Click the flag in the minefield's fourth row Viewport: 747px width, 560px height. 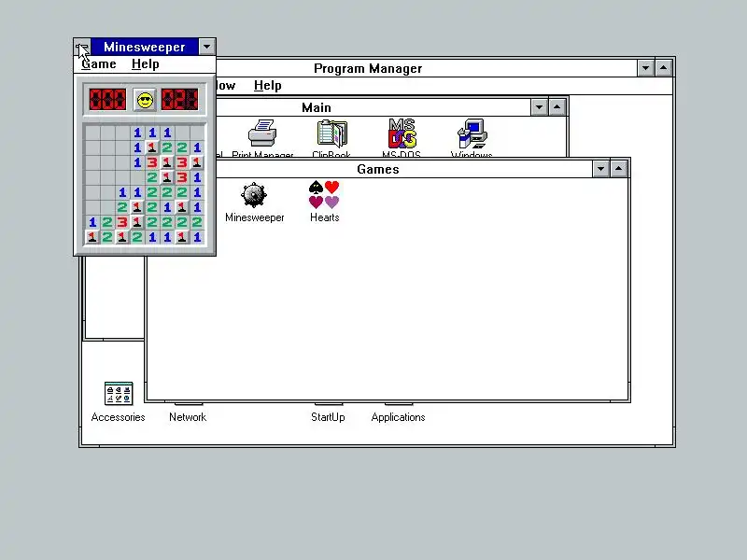[x=167, y=177]
